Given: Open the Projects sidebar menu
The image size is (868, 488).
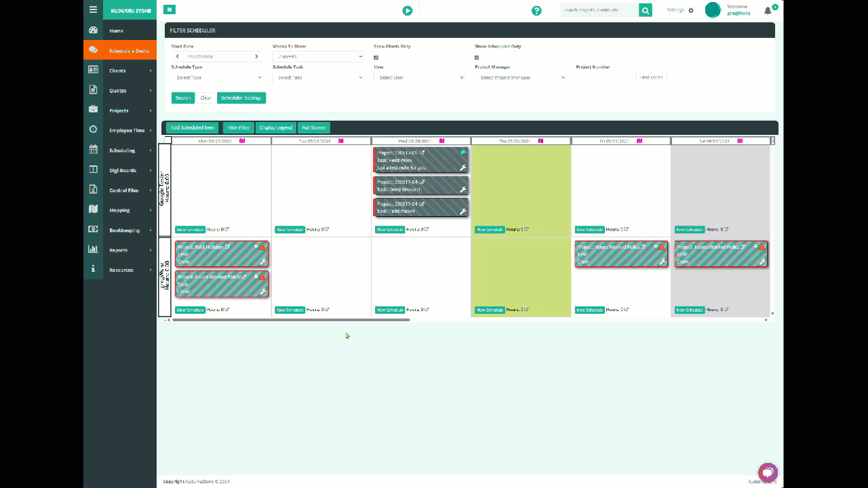Looking at the screenshot, I should [119, 110].
